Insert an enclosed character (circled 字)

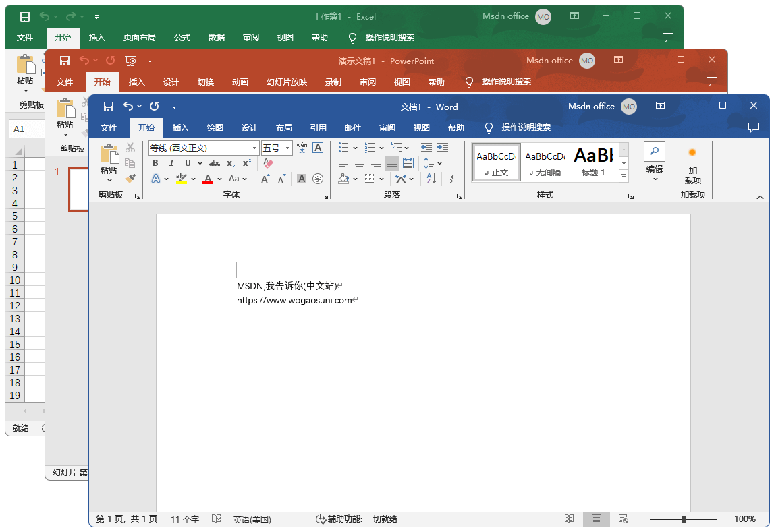pyautogui.click(x=318, y=179)
